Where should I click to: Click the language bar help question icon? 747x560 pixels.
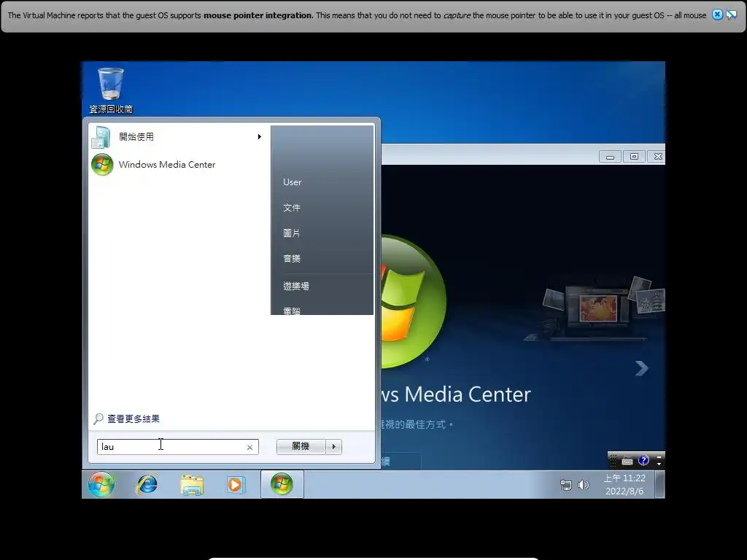pyautogui.click(x=643, y=460)
